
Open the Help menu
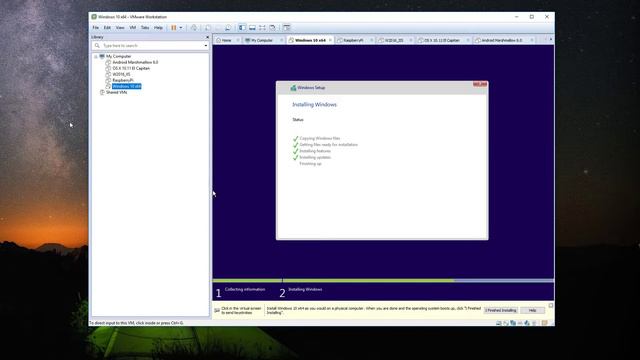click(158, 28)
